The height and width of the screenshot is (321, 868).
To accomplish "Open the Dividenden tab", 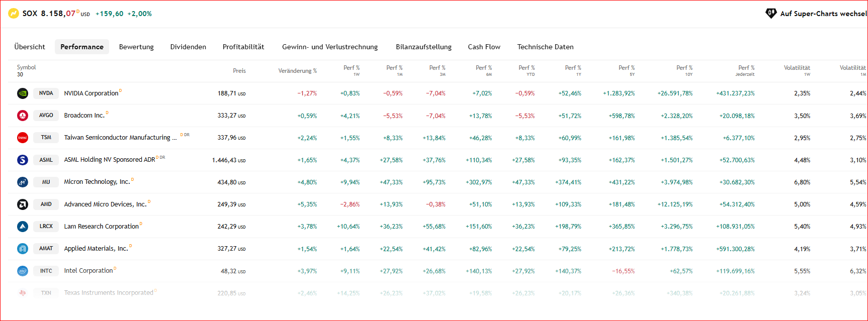I will point(188,47).
